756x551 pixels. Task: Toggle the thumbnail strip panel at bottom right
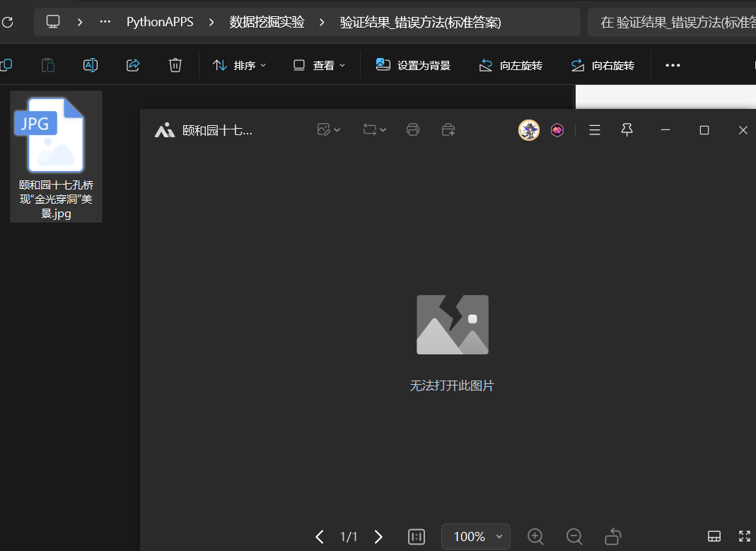[x=714, y=537]
